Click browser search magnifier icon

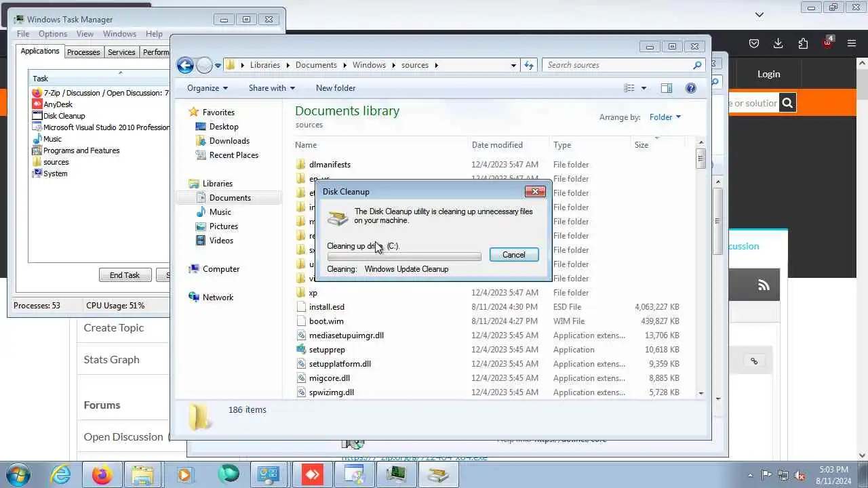click(787, 103)
